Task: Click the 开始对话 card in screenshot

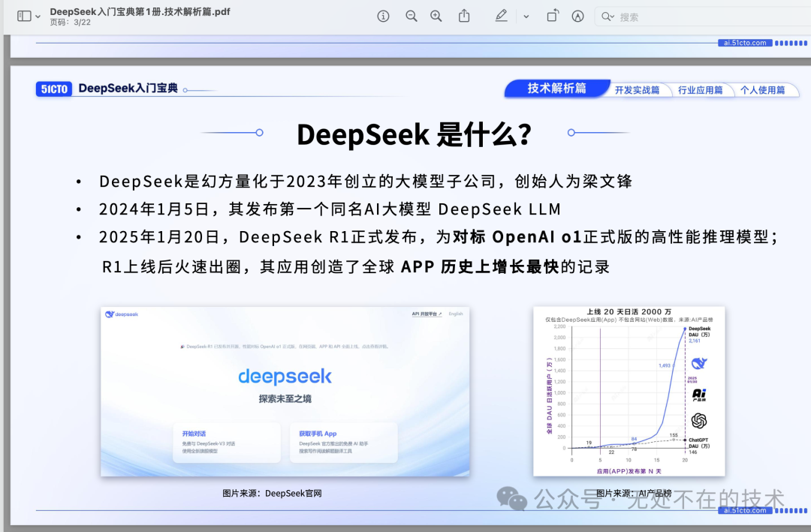Action: pyautogui.click(x=227, y=442)
